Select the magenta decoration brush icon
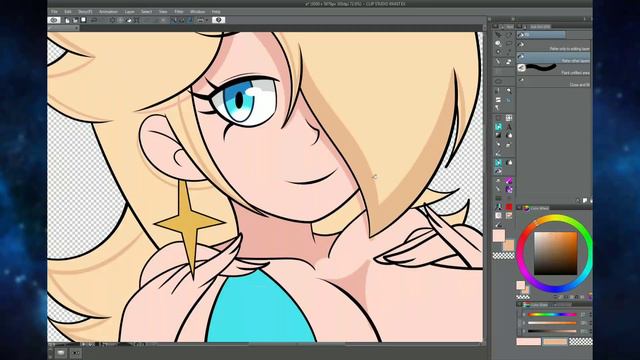 (509, 180)
